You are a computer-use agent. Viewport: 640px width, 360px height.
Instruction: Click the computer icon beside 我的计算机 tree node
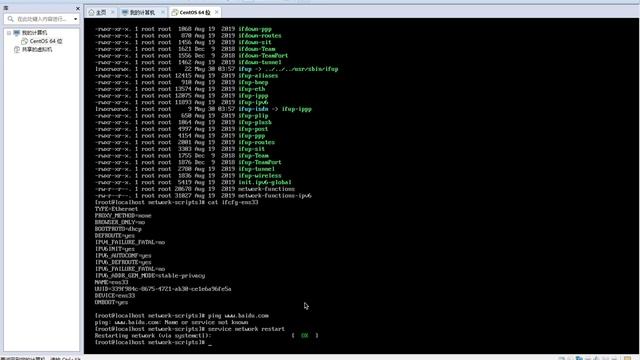click(17, 33)
